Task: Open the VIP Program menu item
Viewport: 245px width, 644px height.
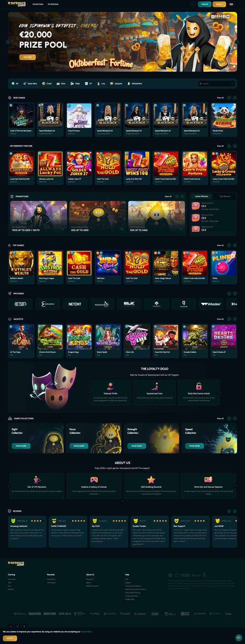Action: tap(53, 4)
